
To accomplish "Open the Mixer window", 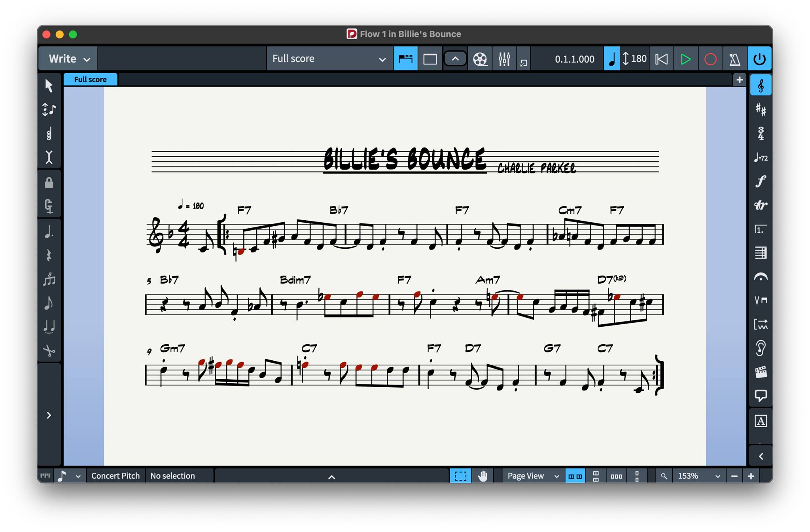I will [504, 59].
